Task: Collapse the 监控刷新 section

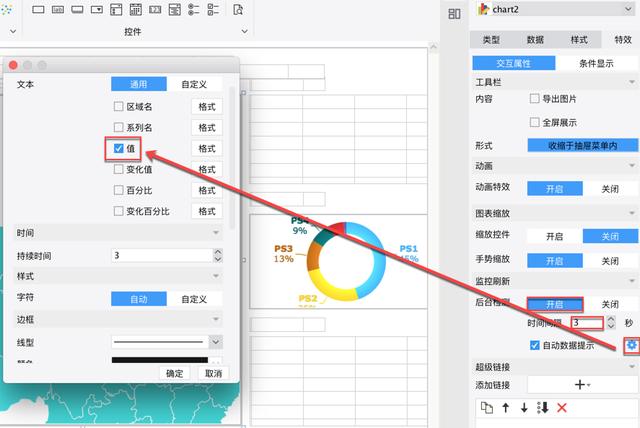Action: click(631, 281)
